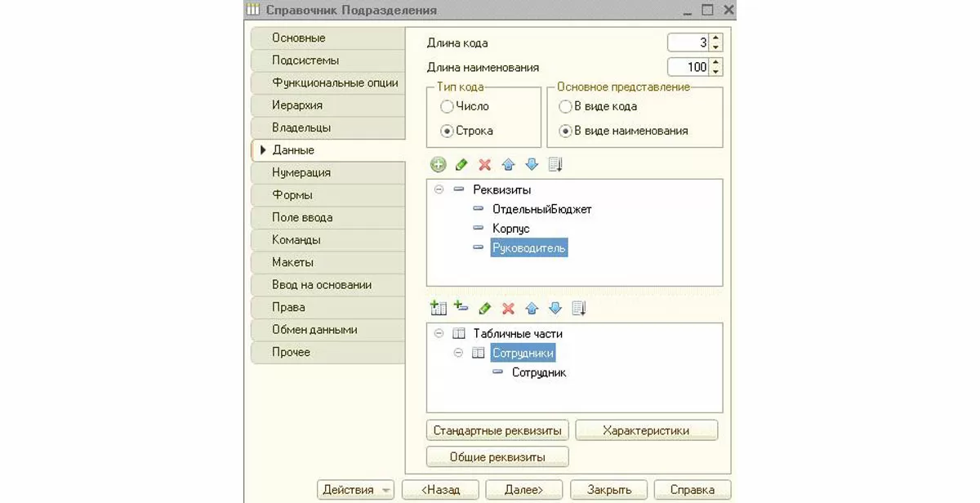Collapse the Сотрудники tabular section node
The width and height of the screenshot is (980, 503).
coord(458,353)
